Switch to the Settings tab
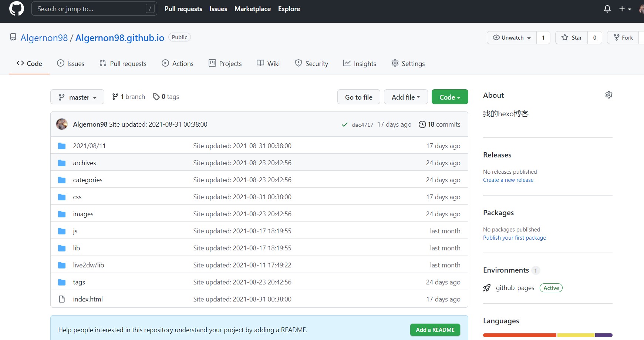Image resolution: width=644 pixels, height=340 pixels. click(x=408, y=63)
